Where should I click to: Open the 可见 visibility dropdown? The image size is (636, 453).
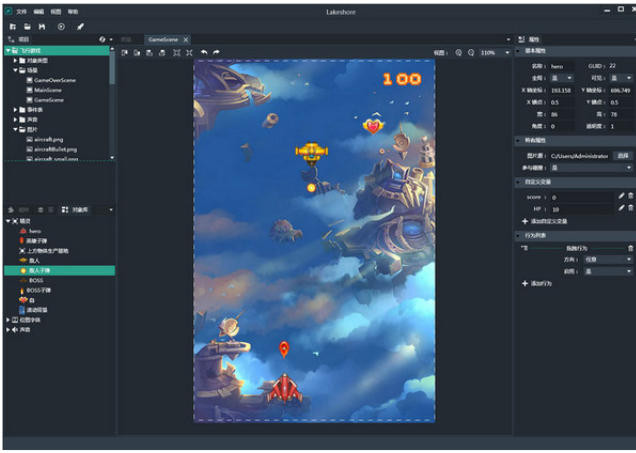620,78
